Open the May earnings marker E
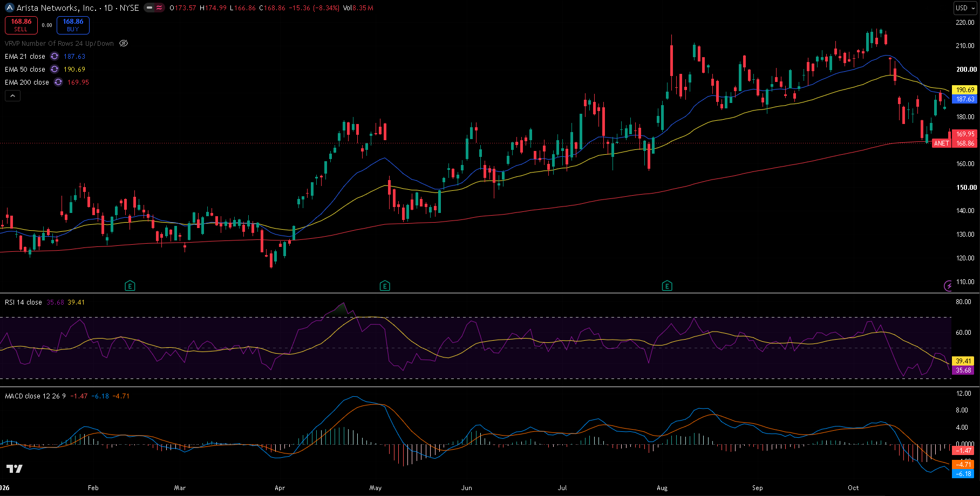The height and width of the screenshot is (496, 980). point(385,286)
